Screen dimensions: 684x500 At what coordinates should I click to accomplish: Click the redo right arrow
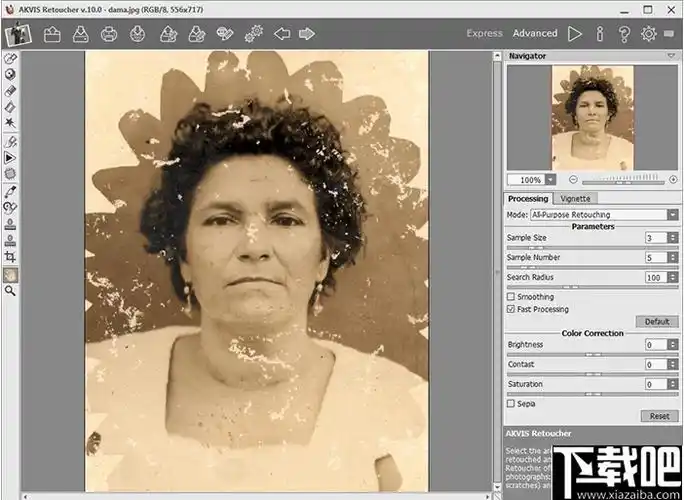pos(306,34)
